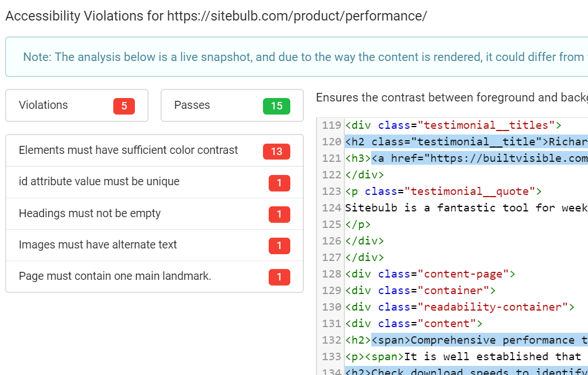Viewport: 588px width, 375px height.
Task: Click the count badge for alternate text violation
Action: (279, 246)
